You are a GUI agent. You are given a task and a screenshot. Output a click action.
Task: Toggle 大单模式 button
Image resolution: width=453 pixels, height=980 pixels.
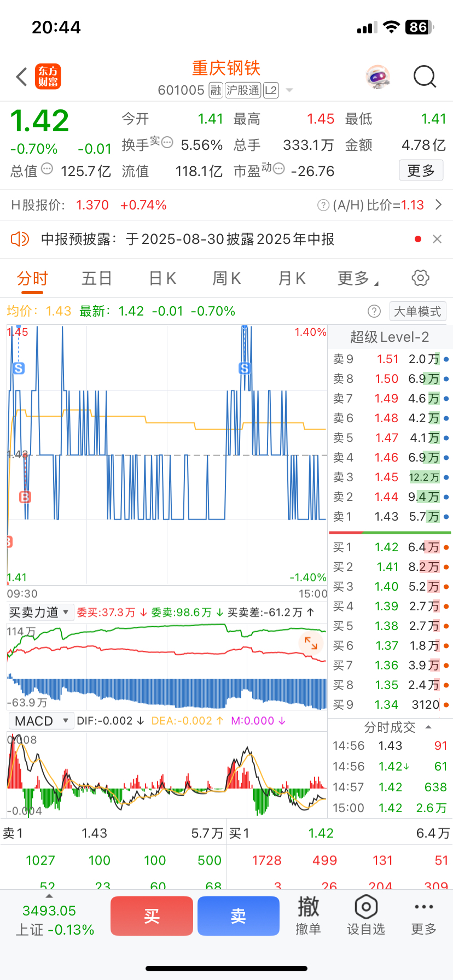pos(418,311)
